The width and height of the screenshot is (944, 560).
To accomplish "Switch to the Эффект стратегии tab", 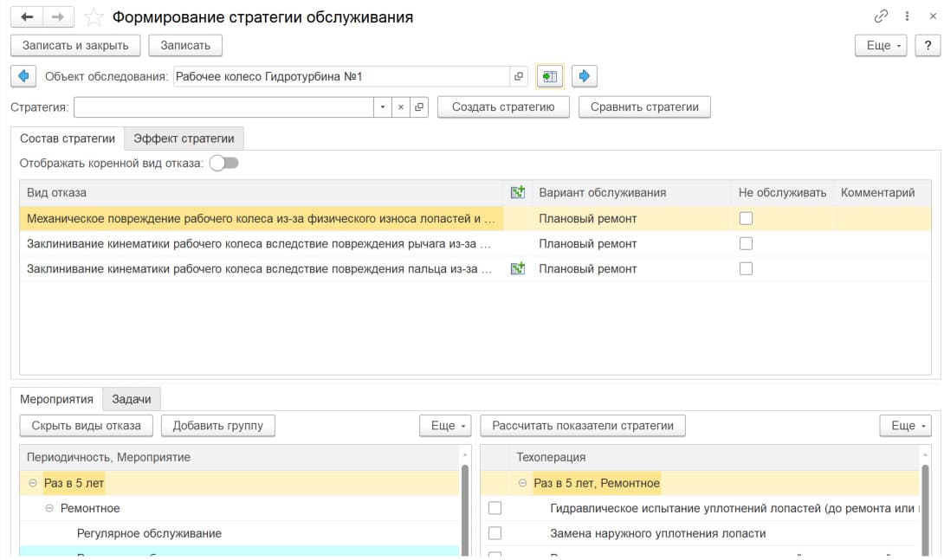I will coord(184,138).
